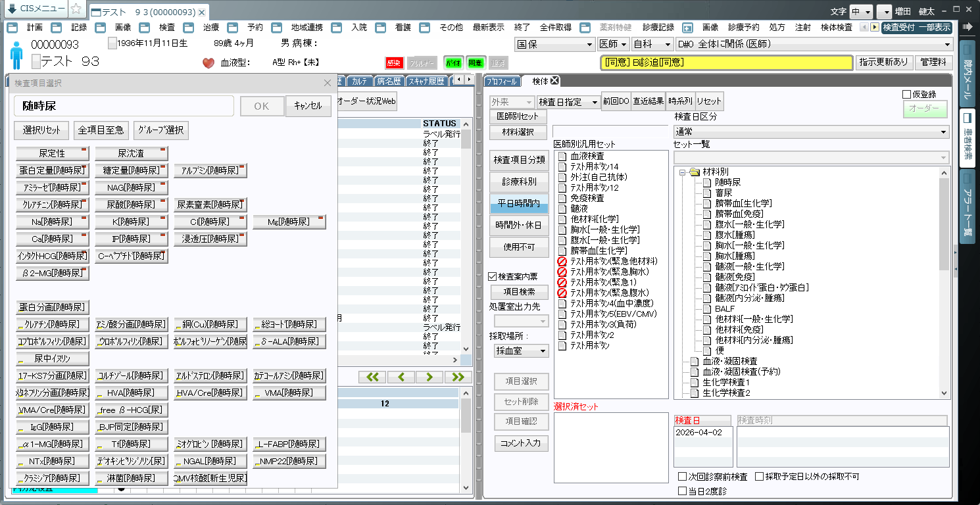Uncheck the 検査案内票 checkbox
Image resolution: width=980 pixels, height=505 pixels.
(x=493, y=277)
